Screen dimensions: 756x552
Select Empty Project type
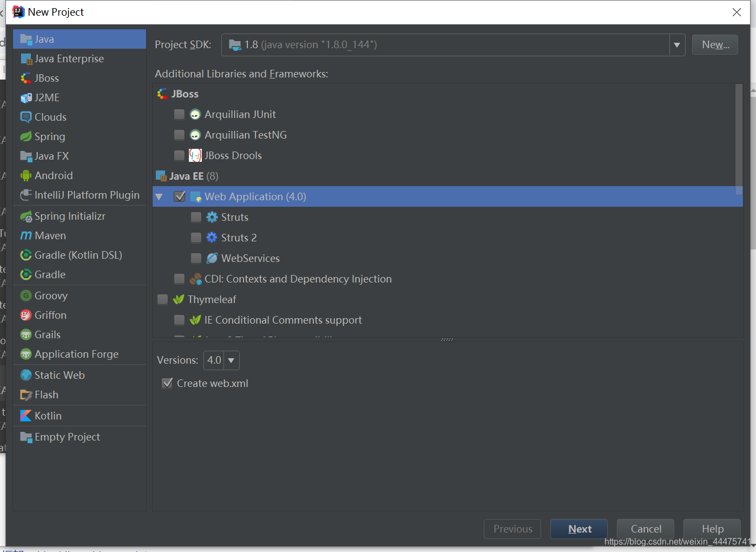pyautogui.click(x=80, y=437)
